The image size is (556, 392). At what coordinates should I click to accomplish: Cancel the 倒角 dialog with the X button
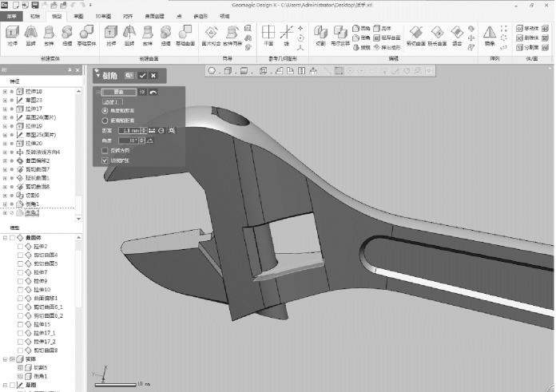(153, 75)
